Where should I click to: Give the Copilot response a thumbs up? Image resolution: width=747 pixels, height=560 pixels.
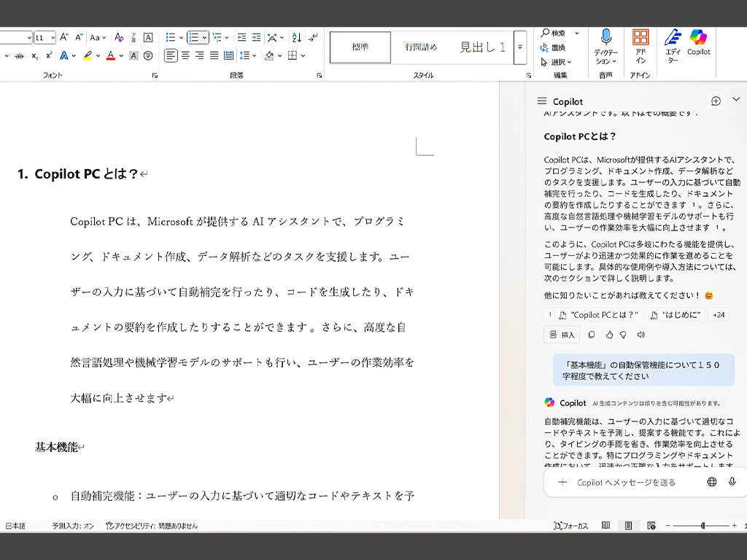coord(609,335)
